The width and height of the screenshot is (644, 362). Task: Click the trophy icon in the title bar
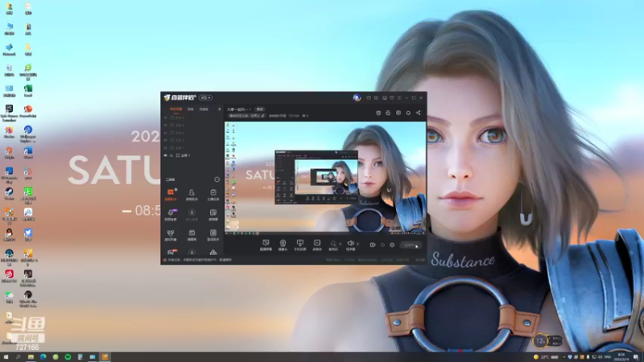[392, 98]
